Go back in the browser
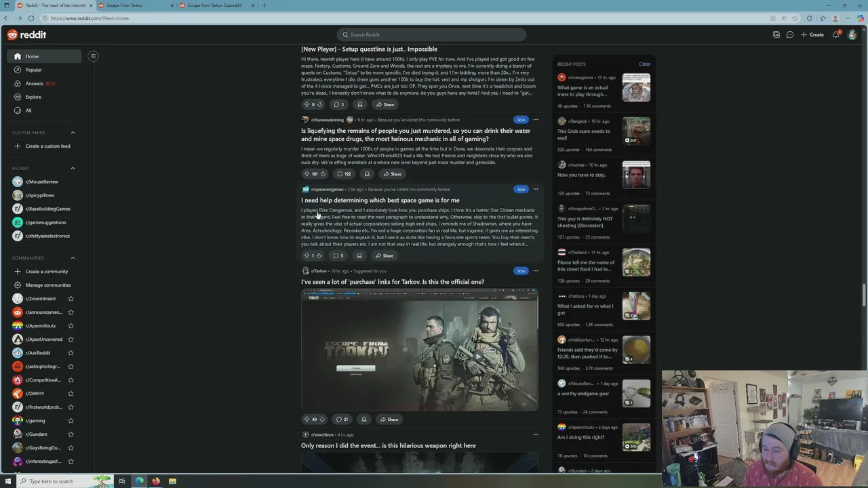The height and width of the screenshot is (488, 868). pos(7,18)
